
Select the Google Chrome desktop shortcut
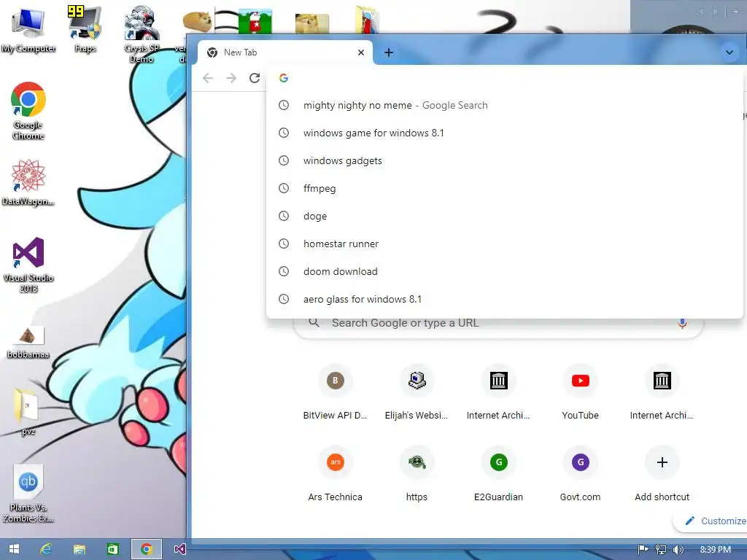28,112
